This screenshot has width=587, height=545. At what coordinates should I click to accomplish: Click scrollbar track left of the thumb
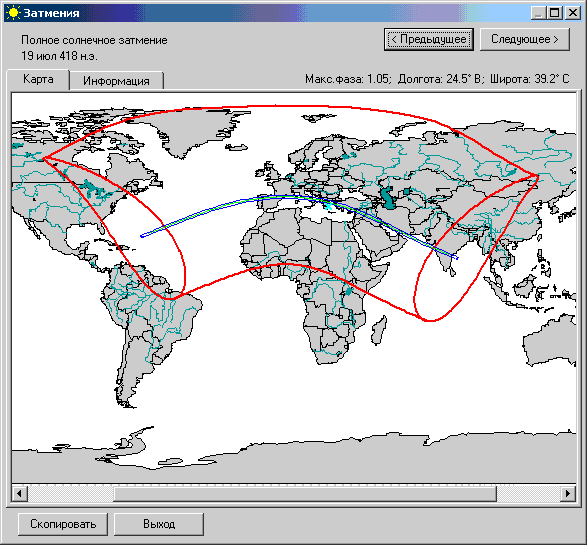coord(70,493)
